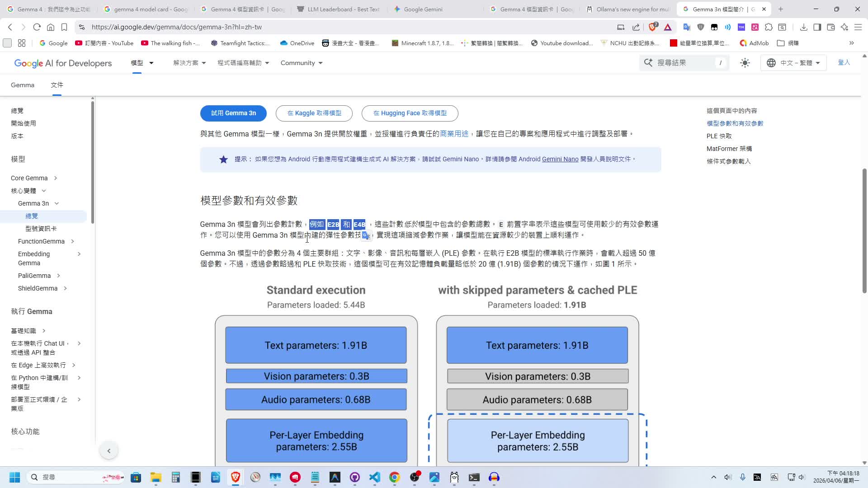The width and height of the screenshot is (868, 488).
Task: Open Brave Rewards triangle icon
Action: coord(668,27)
